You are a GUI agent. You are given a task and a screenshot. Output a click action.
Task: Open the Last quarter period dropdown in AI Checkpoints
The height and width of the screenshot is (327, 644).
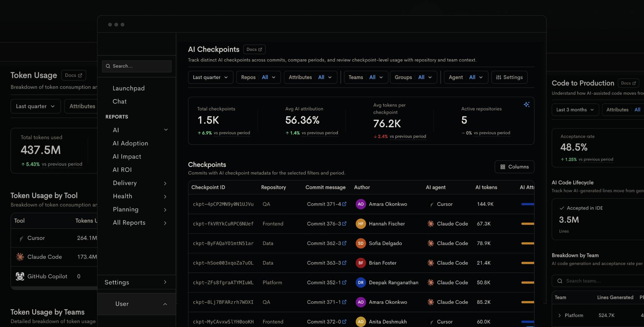pyautogui.click(x=211, y=77)
